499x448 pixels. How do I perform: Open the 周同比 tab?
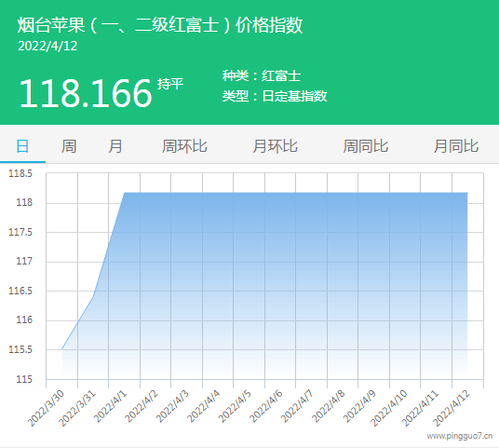point(366,146)
